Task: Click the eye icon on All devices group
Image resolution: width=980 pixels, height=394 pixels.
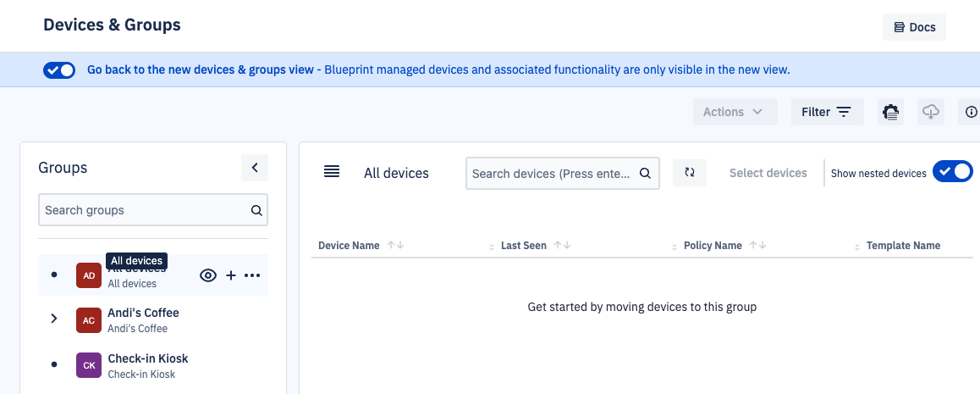Action: click(208, 275)
